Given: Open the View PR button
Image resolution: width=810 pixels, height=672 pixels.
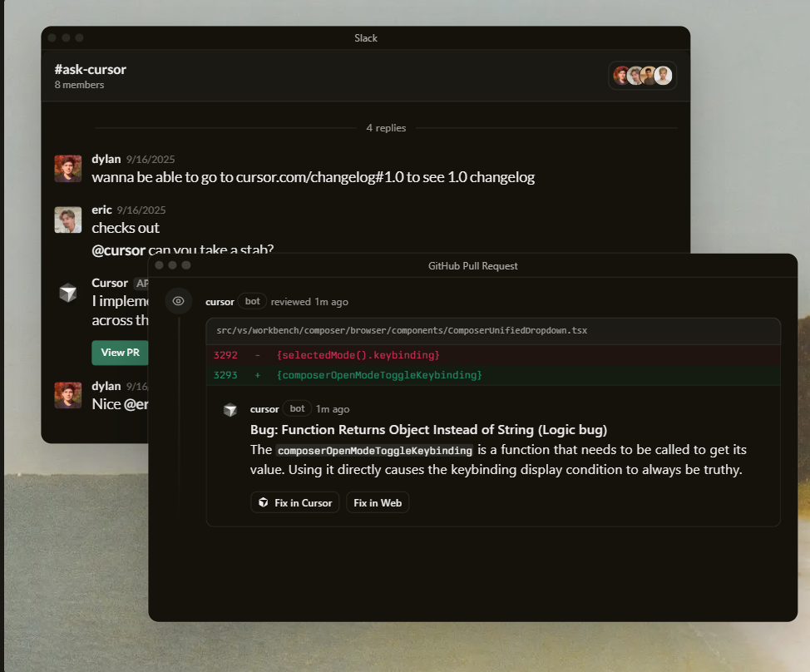Looking at the screenshot, I should click(x=120, y=353).
